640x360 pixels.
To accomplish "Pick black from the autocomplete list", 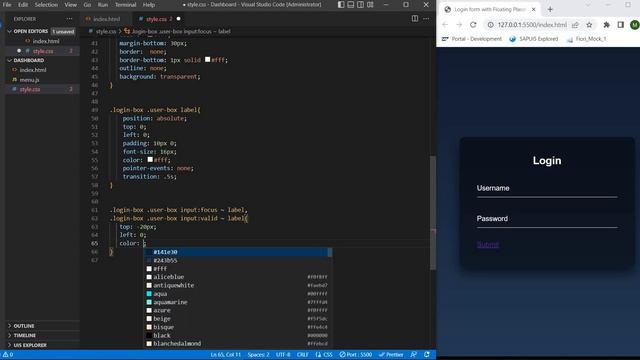I will tap(237, 336).
